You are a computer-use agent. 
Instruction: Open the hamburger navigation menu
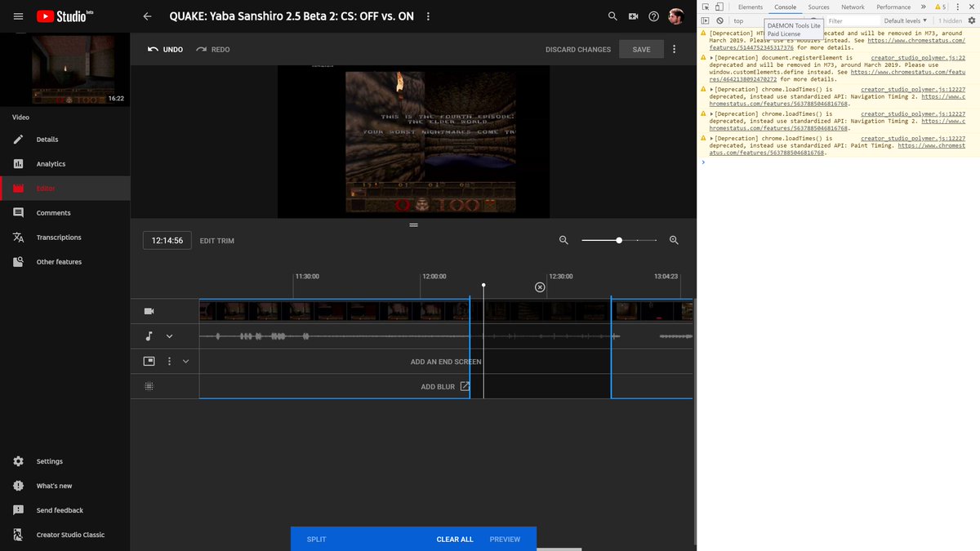point(18,16)
